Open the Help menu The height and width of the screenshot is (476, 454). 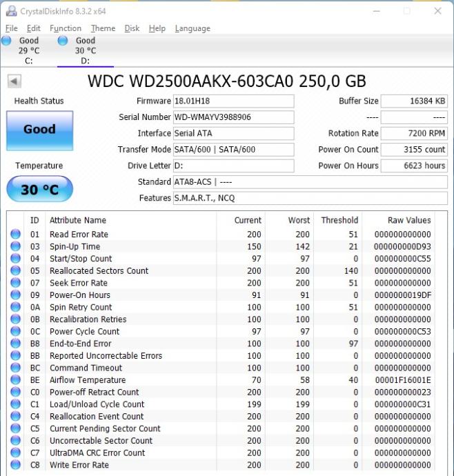pos(157,28)
